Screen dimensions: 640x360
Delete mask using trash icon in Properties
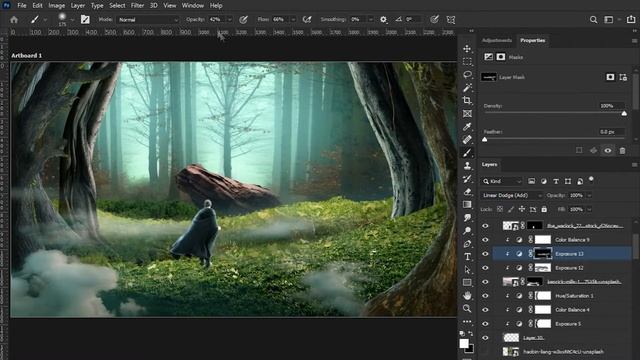[x=622, y=151]
